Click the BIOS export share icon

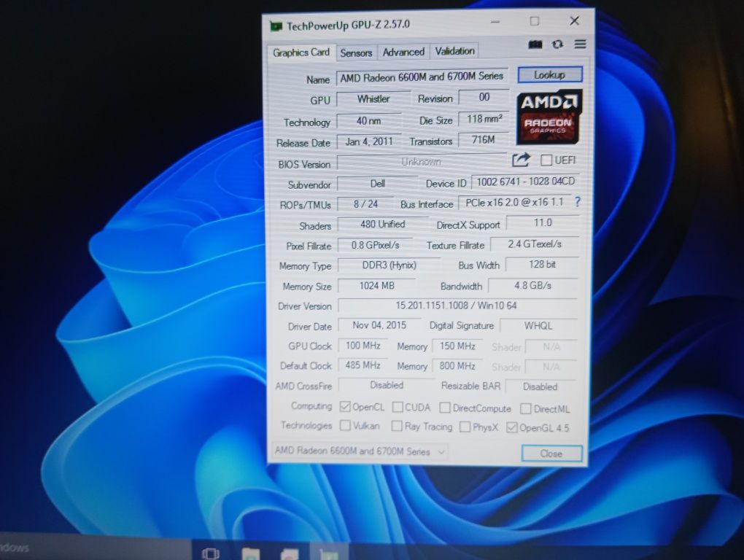(x=521, y=160)
